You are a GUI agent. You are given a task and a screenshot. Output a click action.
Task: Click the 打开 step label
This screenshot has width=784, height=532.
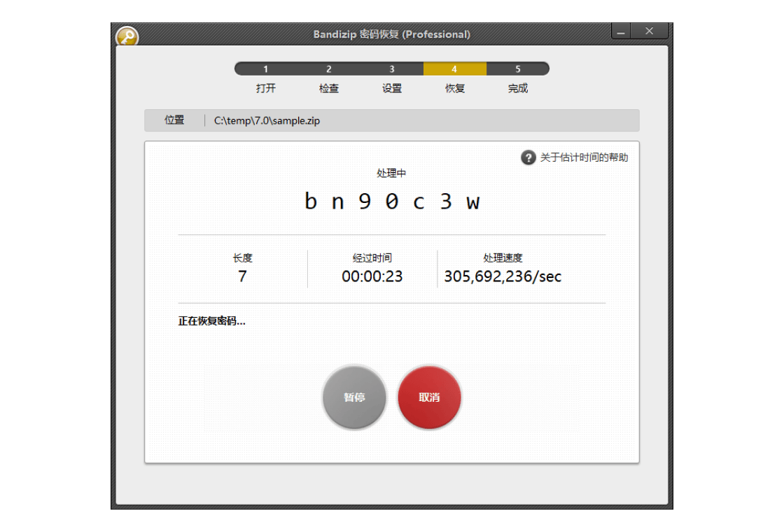[x=266, y=88]
